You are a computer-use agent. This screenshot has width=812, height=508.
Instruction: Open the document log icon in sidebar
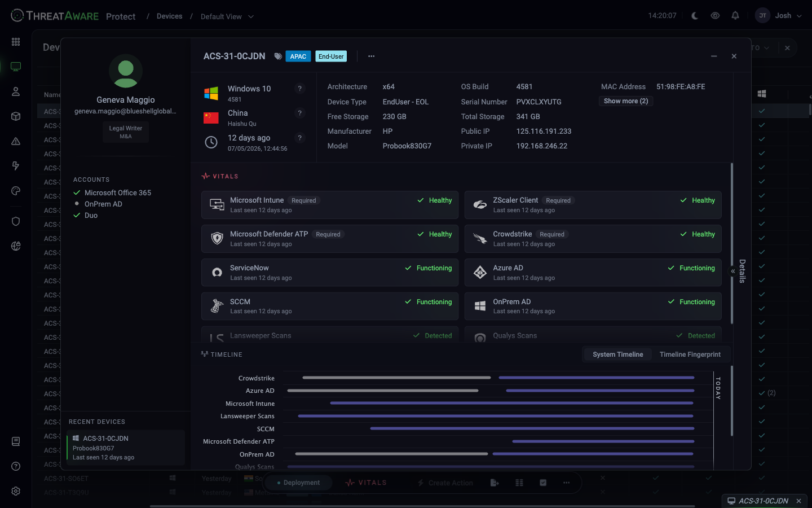[16, 441]
